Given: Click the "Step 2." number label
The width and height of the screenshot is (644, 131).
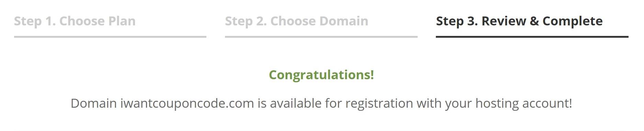Looking at the screenshot, I should point(246,21).
